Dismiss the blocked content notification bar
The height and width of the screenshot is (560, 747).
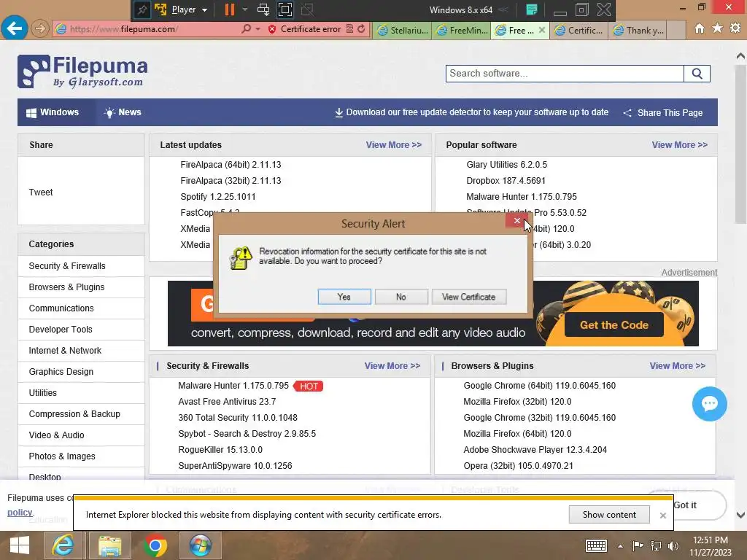662,516
